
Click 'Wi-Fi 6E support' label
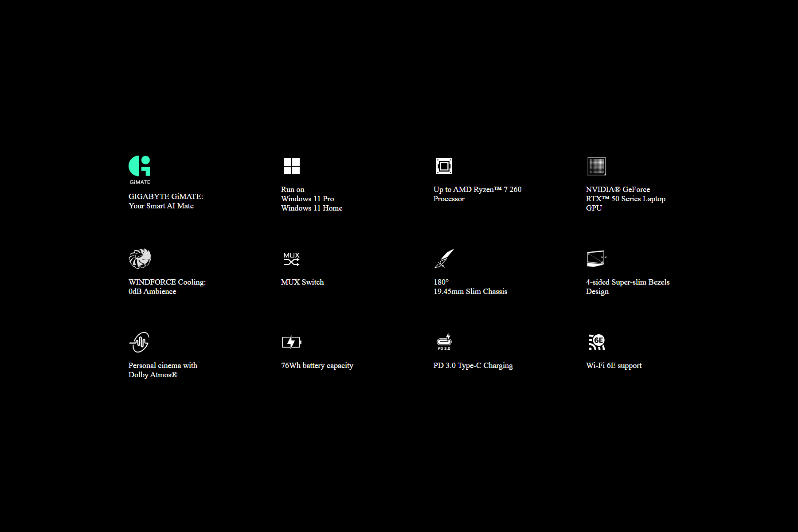(x=614, y=366)
